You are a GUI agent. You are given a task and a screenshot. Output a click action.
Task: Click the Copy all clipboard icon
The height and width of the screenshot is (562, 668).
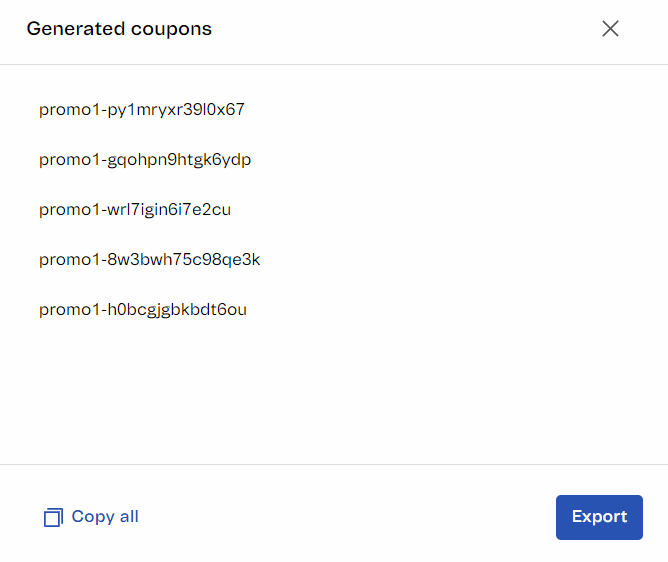point(53,517)
